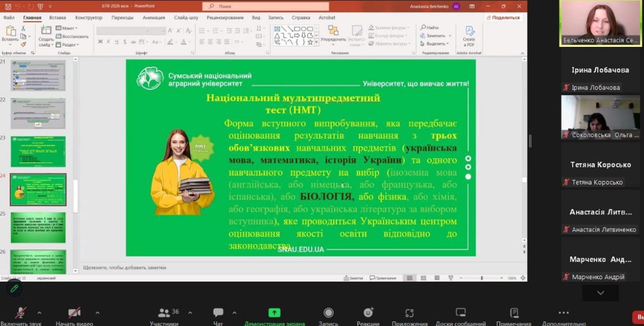The image size is (644, 326).
Task: Click Найти in the editing group
Action: [x=430, y=28]
